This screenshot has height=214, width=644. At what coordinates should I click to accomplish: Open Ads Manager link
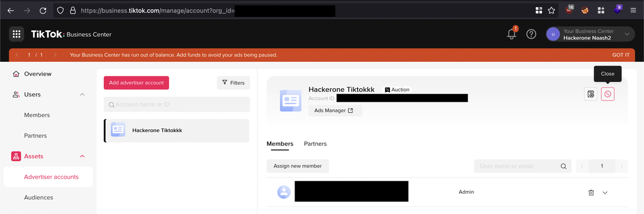pos(335,111)
